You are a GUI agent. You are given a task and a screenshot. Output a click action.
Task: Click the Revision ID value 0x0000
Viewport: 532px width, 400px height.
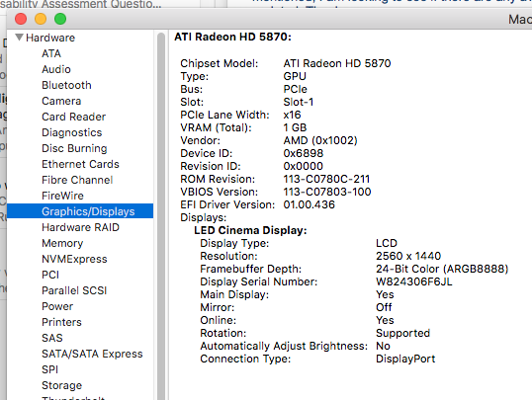point(303,166)
